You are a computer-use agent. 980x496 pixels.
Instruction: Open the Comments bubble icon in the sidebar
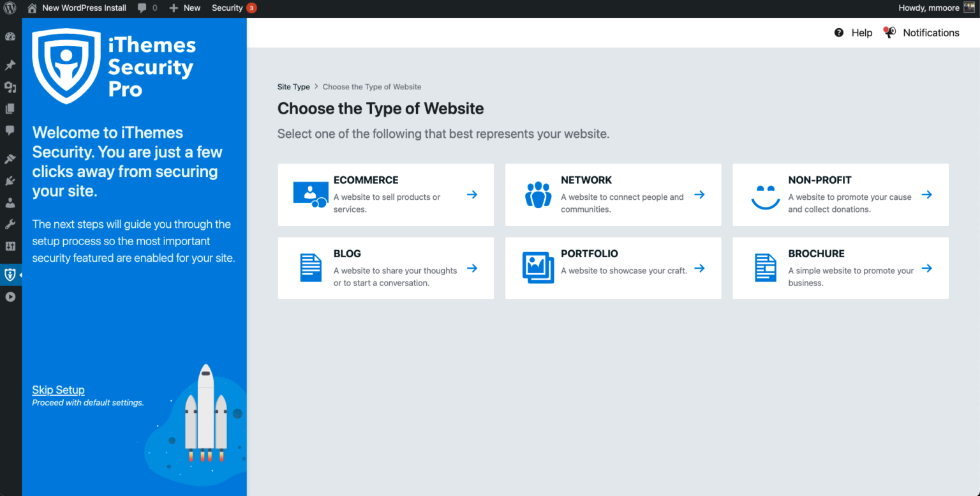click(10, 130)
